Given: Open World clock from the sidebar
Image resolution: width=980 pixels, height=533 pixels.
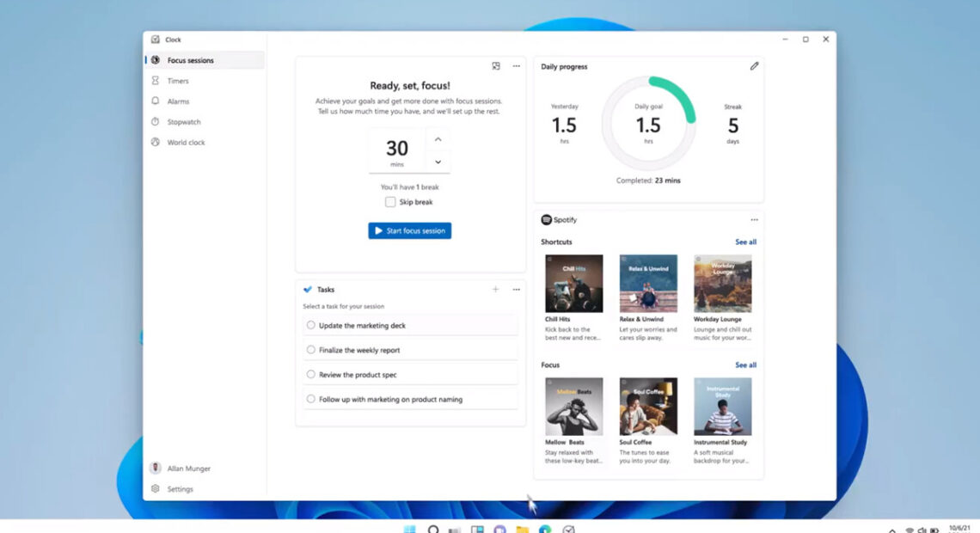Looking at the screenshot, I should [205, 143].
